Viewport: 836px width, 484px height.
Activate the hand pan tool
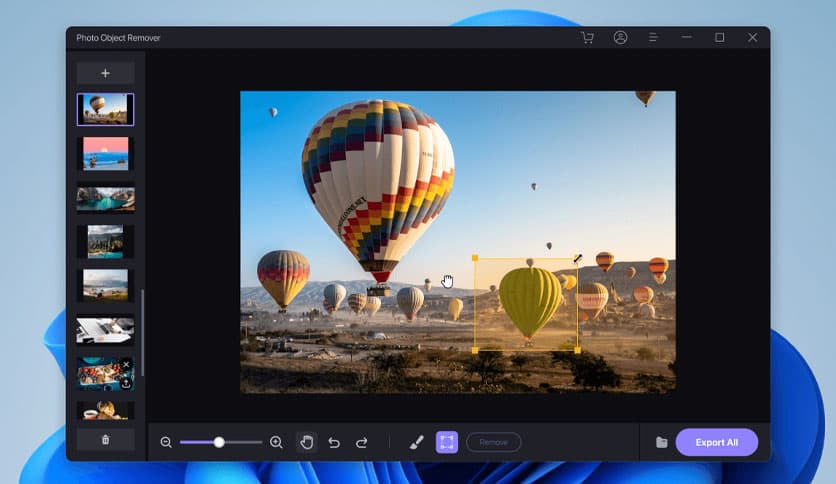point(307,442)
